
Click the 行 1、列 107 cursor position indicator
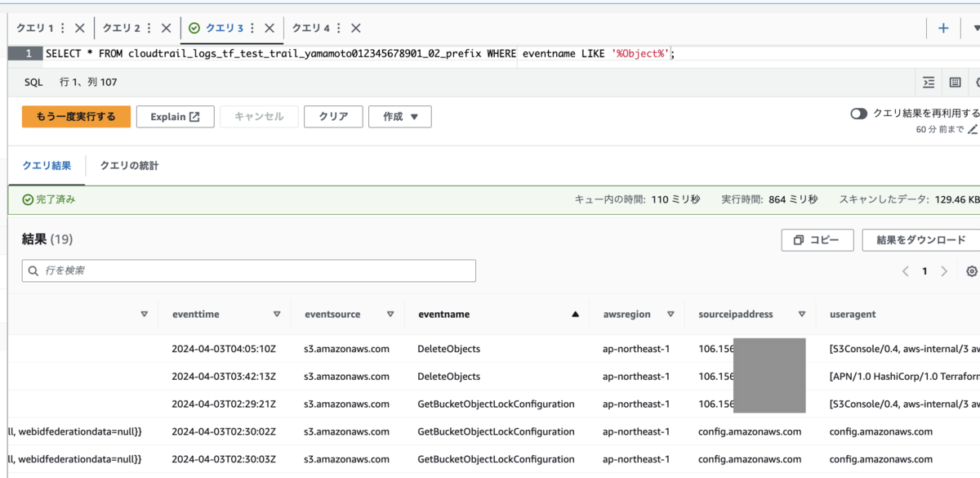(88, 83)
